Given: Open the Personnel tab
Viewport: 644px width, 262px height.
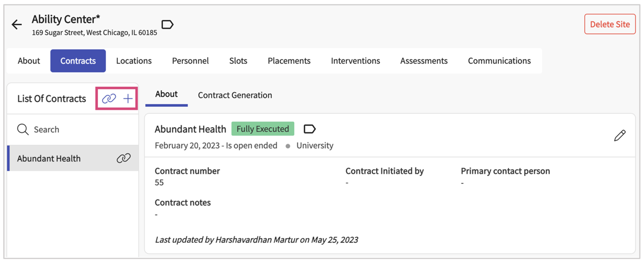Looking at the screenshot, I should (x=190, y=61).
